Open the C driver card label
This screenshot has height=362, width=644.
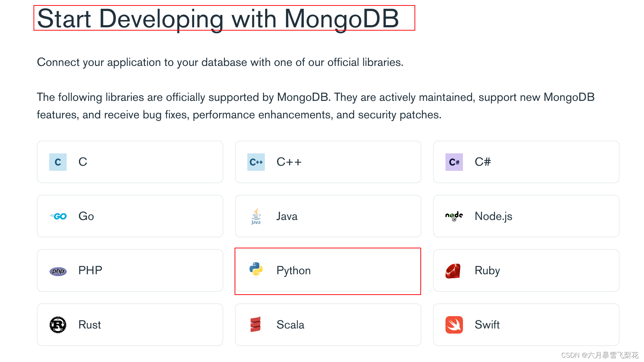tap(83, 162)
